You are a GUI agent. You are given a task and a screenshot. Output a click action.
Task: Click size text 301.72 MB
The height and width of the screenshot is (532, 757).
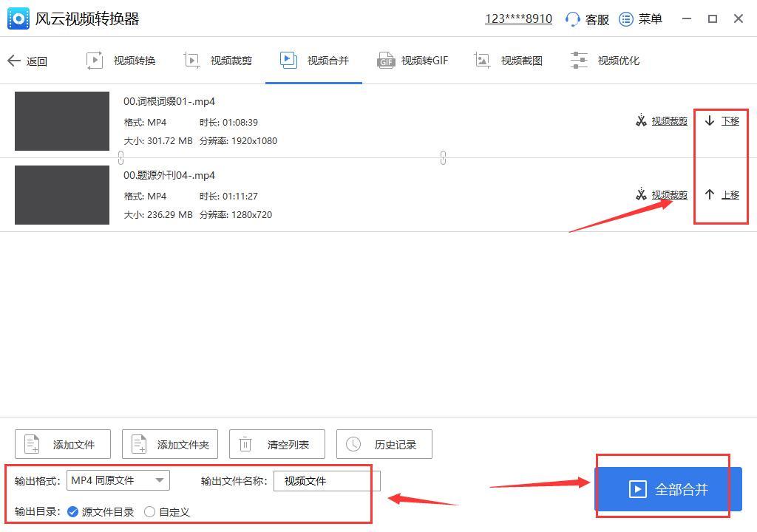pos(169,141)
